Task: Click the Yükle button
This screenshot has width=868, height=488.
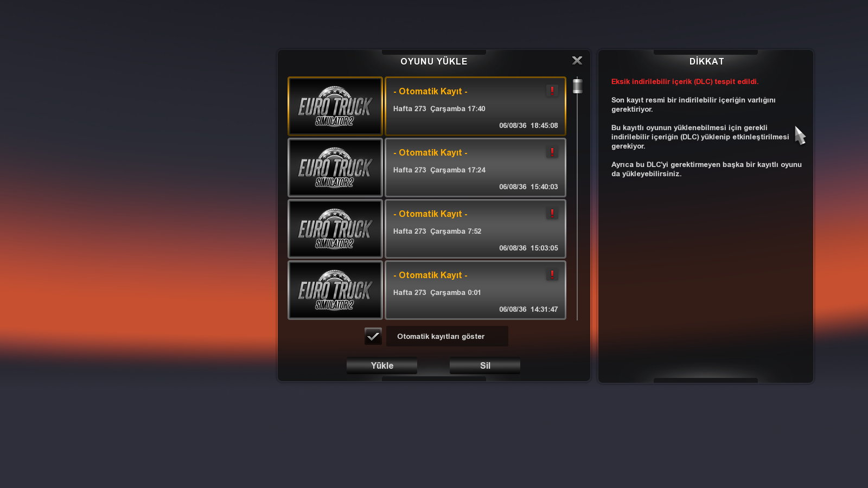Action: click(382, 365)
